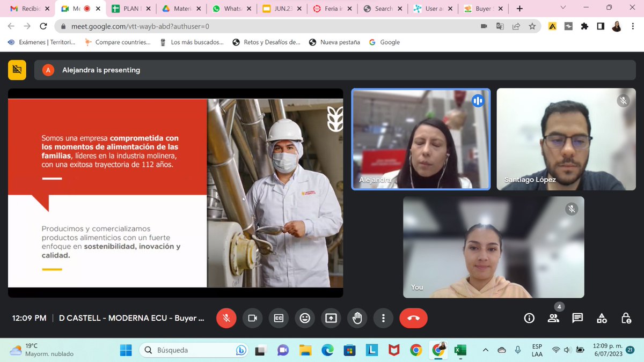Select Alejandra's video tile
The height and width of the screenshot is (362, 644).
tap(421, 139)
